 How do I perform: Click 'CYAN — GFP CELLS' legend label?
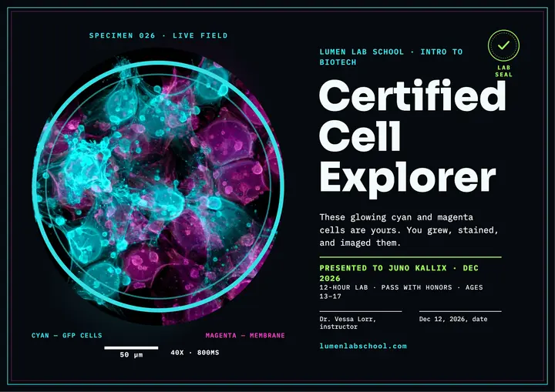[66, 335]
